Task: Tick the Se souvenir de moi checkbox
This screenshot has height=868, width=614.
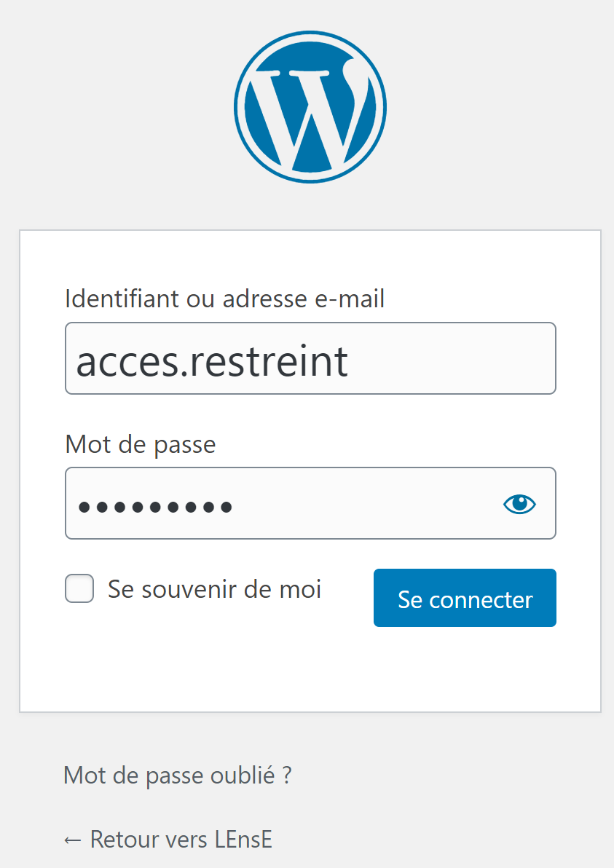Action: (x=79, y=588)
